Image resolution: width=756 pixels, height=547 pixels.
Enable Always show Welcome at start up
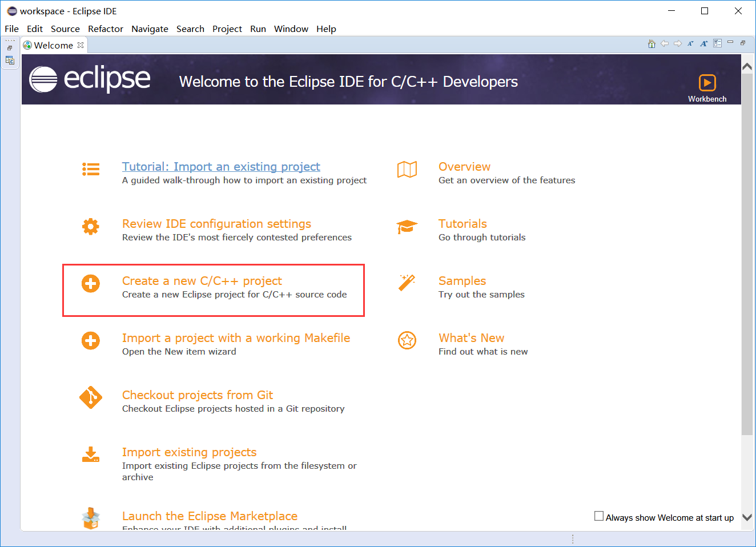599,516
